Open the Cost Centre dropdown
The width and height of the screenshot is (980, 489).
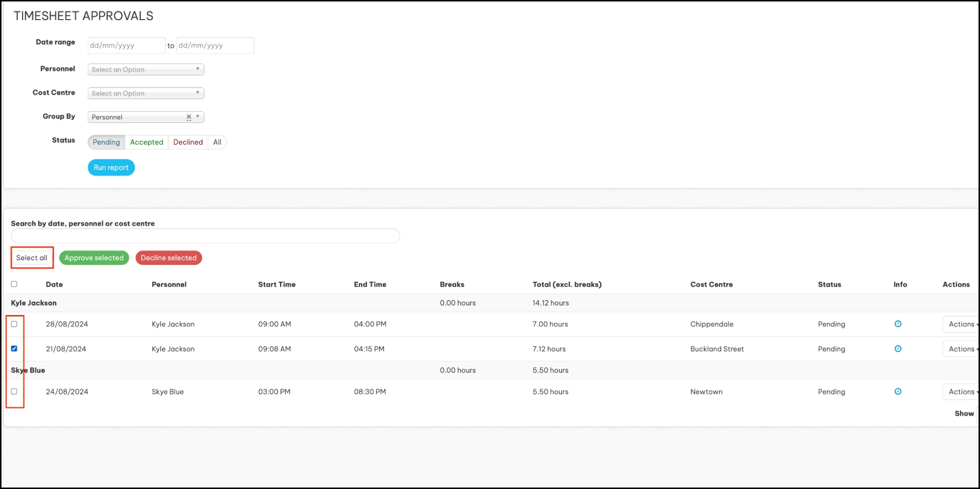[146, 93]
